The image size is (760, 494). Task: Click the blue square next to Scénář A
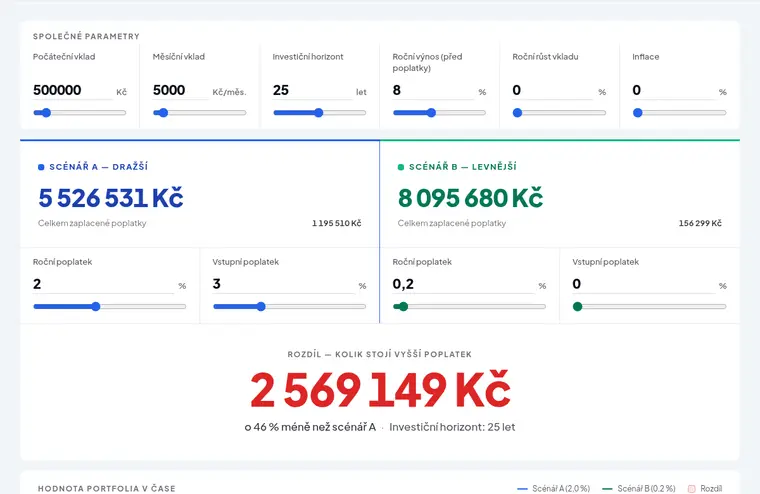tap(41, 167)
